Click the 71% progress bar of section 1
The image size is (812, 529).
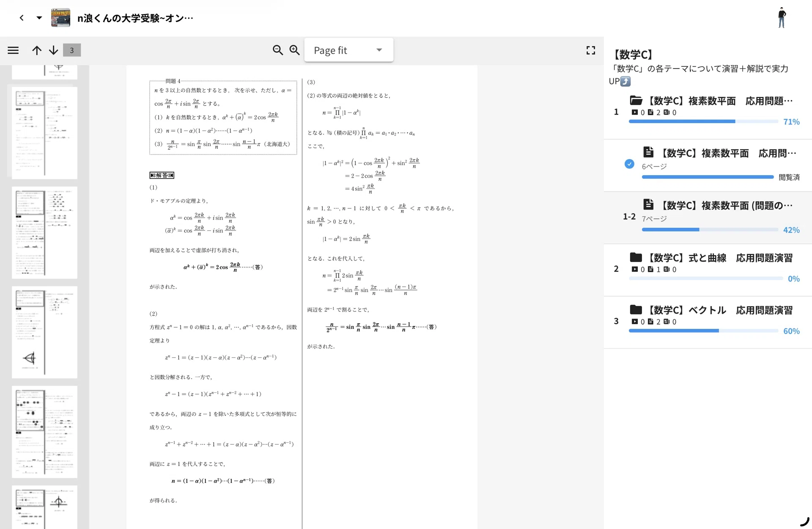(x=703, y=121)
